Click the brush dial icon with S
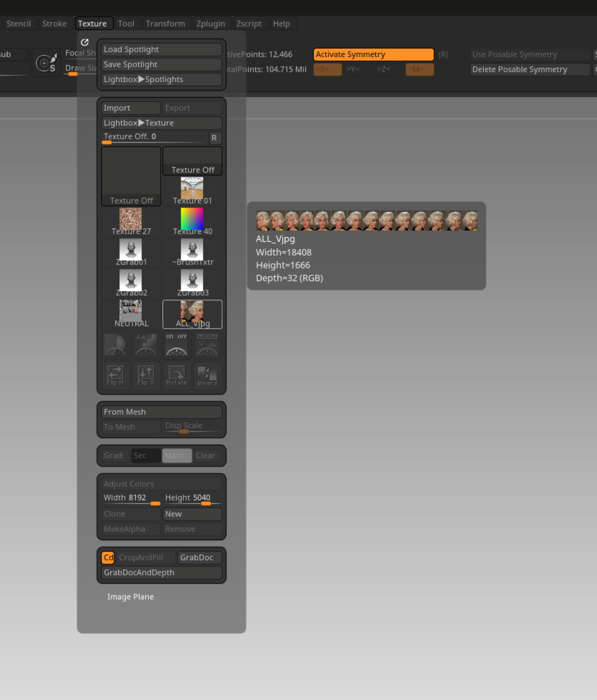 point(46,62)
